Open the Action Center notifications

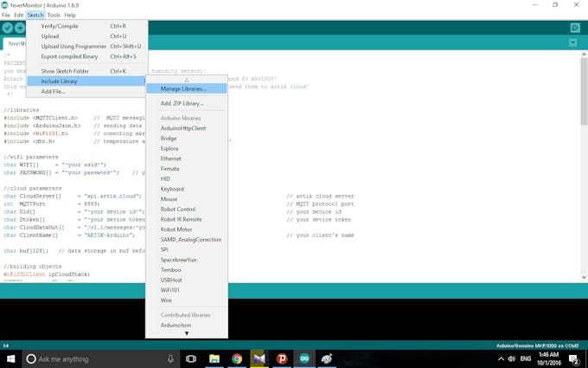(572, 358)
